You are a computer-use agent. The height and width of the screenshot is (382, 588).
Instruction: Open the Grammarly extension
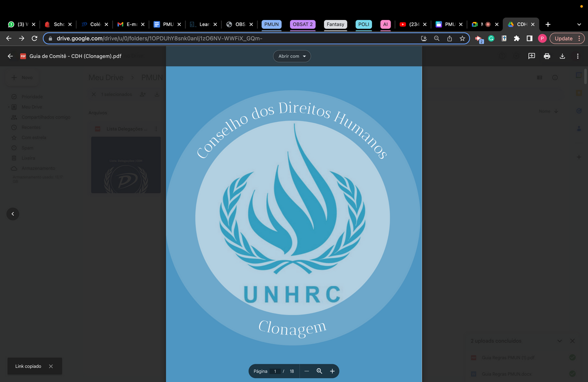[491, 38]
